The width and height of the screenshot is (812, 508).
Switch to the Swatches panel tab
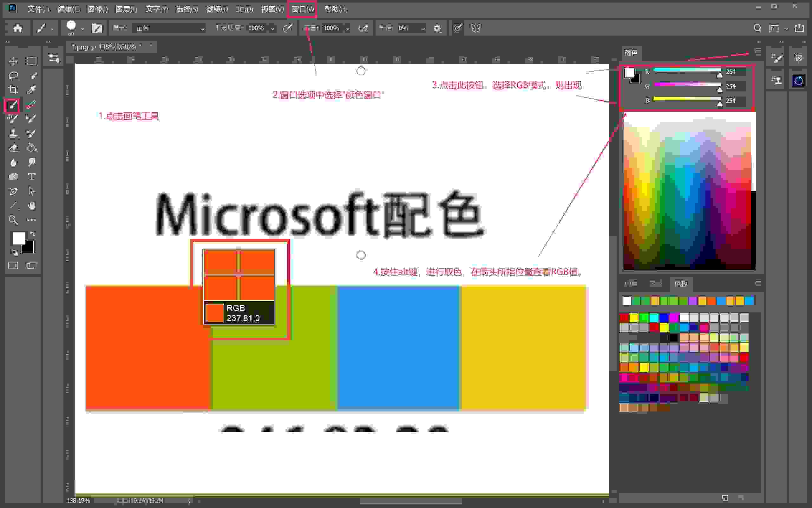tap(681, 284)
